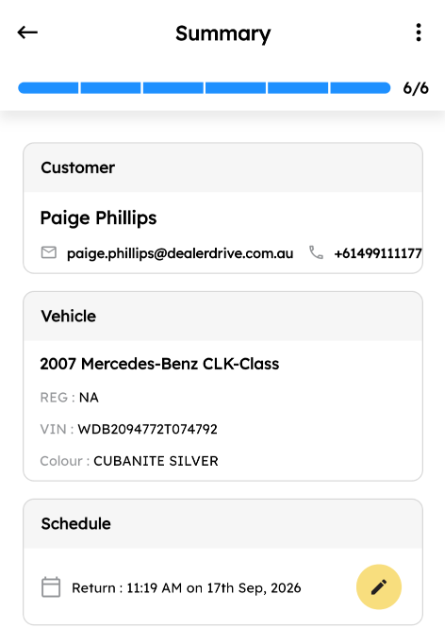Image resolution: width=445 pixels, height=636 pixels.
Task: Tap the 2007 Mercedes-Benz CLK-Class title
Action: 159,364
